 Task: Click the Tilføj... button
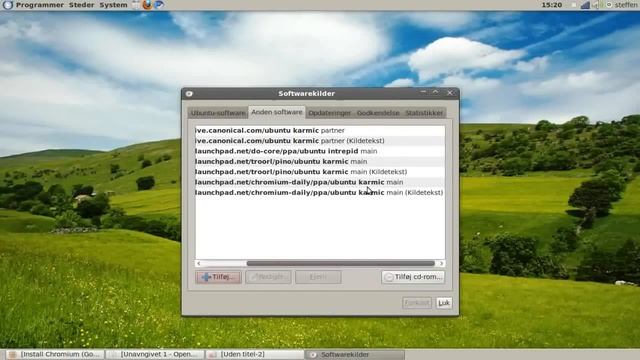(x=218, y=277)
